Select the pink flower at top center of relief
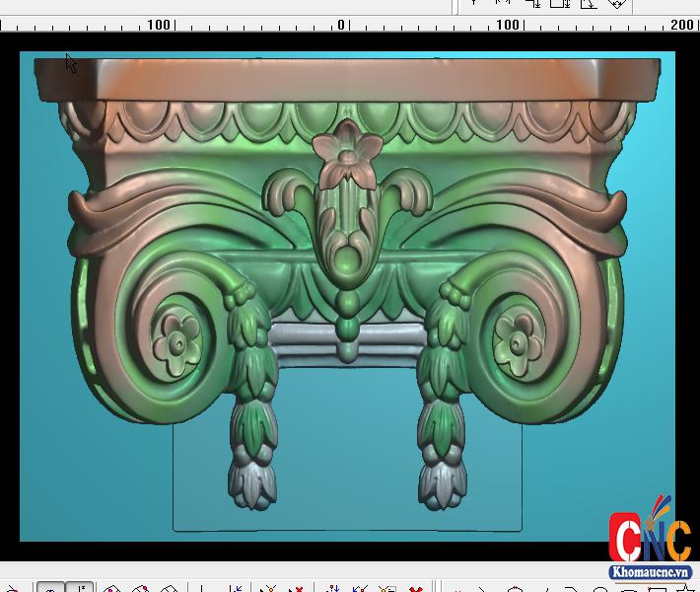 (346, 155)
